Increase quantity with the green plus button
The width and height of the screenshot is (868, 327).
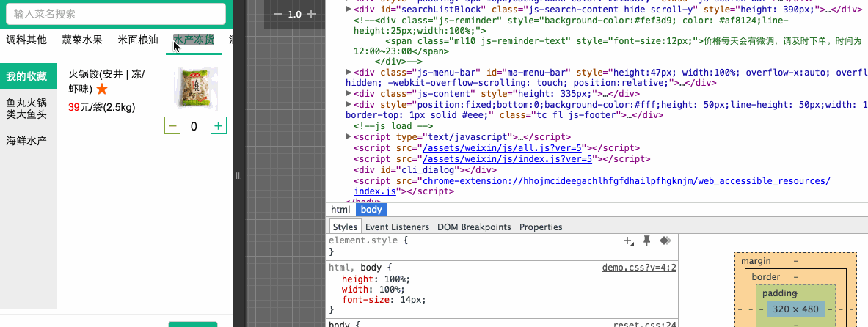point(218,126)
